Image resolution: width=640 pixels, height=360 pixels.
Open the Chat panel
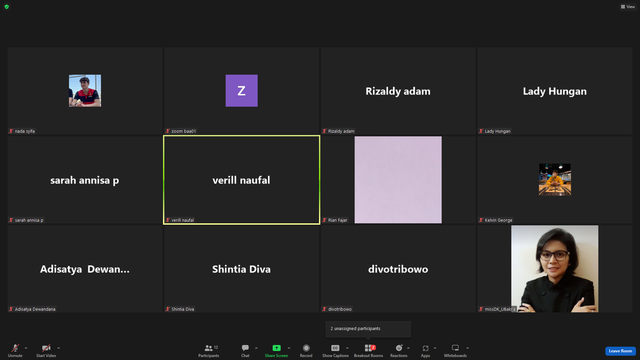[x=245, y=350]
